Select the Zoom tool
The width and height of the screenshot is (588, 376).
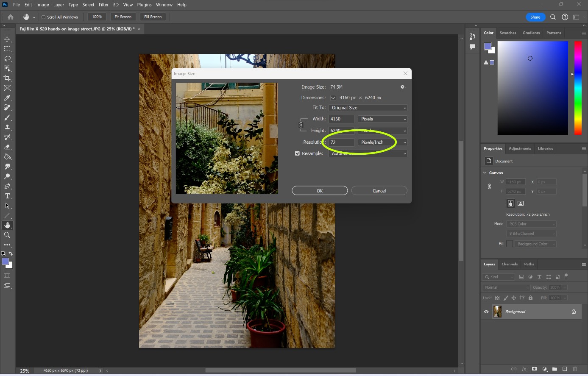coord(7,235)
